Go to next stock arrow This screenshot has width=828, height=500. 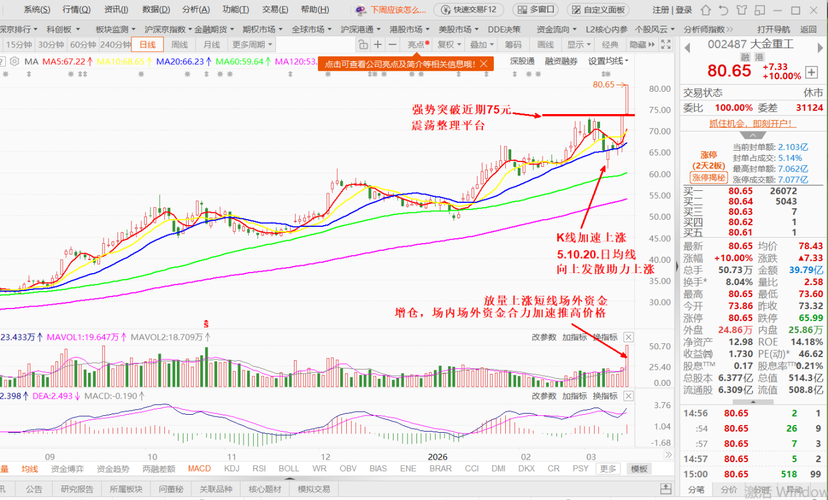point(820,48)
